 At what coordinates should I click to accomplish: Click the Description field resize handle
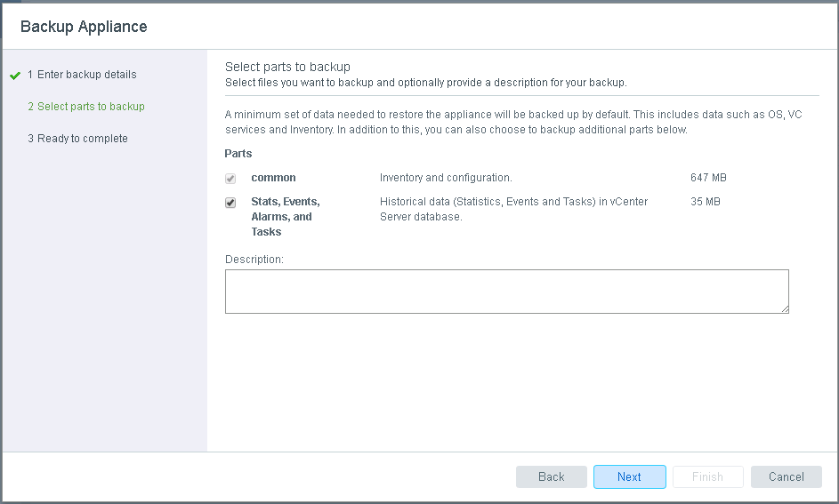(785, 309)
